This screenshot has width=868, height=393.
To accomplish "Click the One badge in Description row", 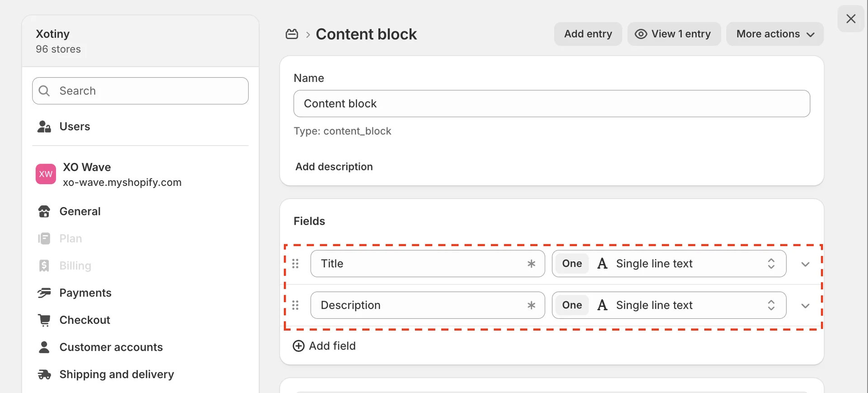I will pos(572,305).
